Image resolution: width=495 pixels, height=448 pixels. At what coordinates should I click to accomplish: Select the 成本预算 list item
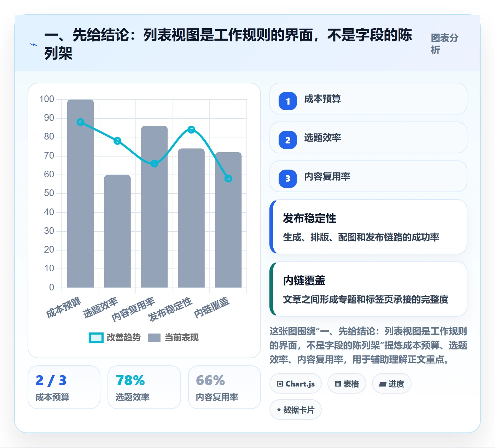point(368,99)
